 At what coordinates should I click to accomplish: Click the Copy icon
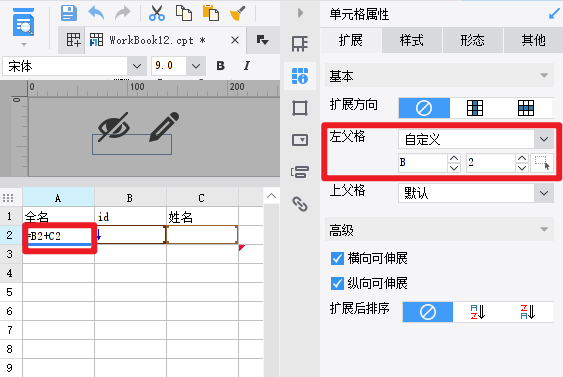[184, 13]
